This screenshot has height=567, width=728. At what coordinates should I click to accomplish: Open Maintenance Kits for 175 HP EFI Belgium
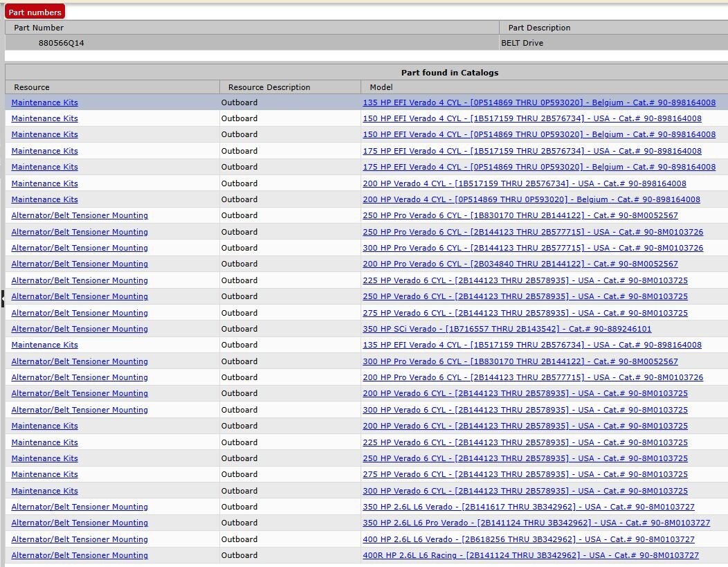44,167
